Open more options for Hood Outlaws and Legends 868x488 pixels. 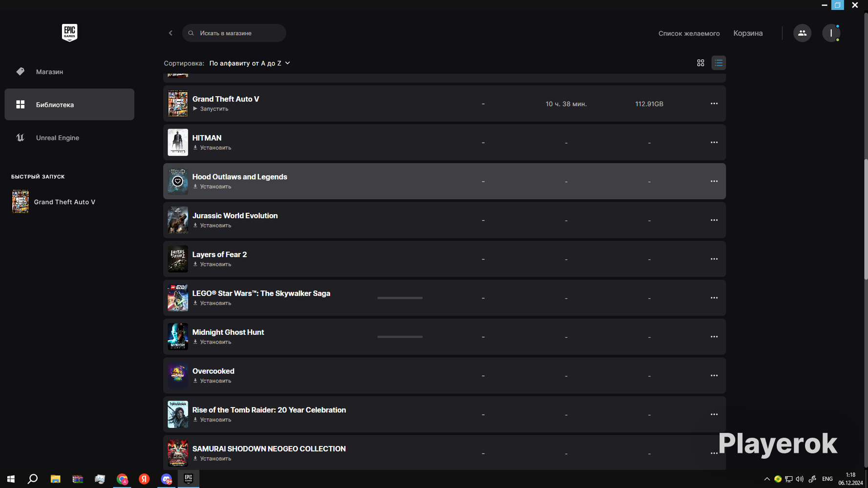click(714, 181)
